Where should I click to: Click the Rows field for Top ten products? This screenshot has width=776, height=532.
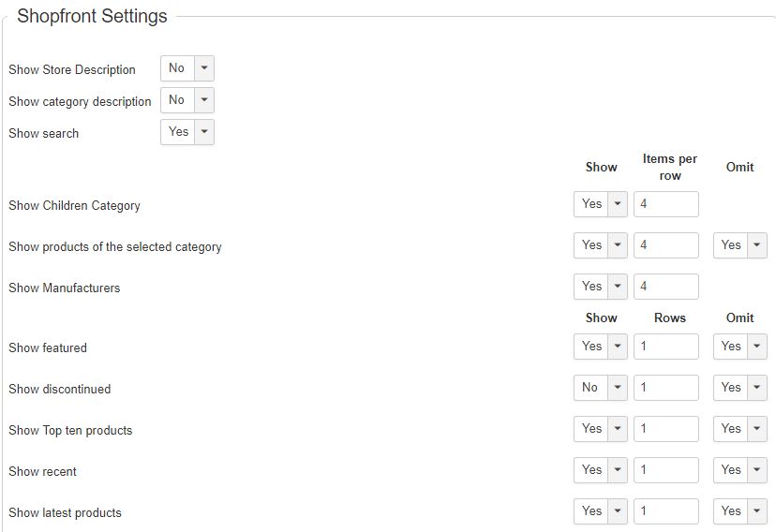pyautogui.click(x=666, y=429)
